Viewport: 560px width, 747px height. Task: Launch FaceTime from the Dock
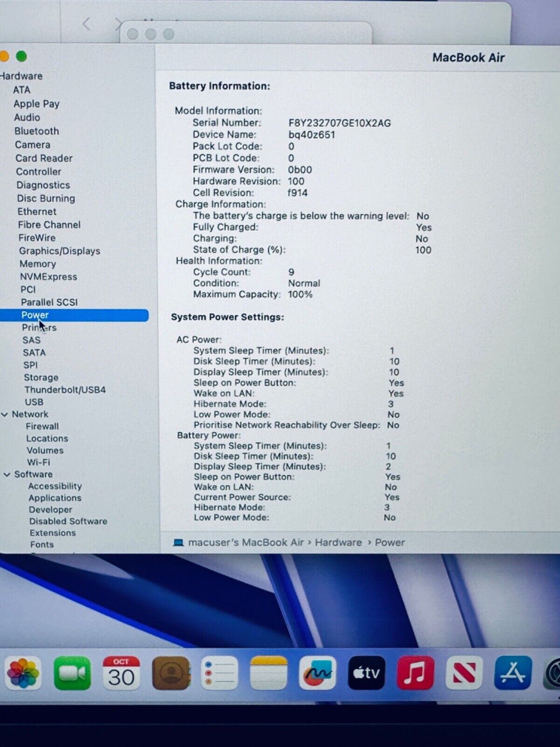tap(72, 673)
